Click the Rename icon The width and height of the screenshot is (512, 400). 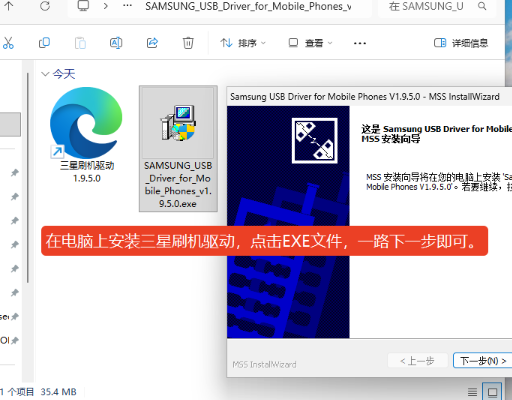click(116, 43)
